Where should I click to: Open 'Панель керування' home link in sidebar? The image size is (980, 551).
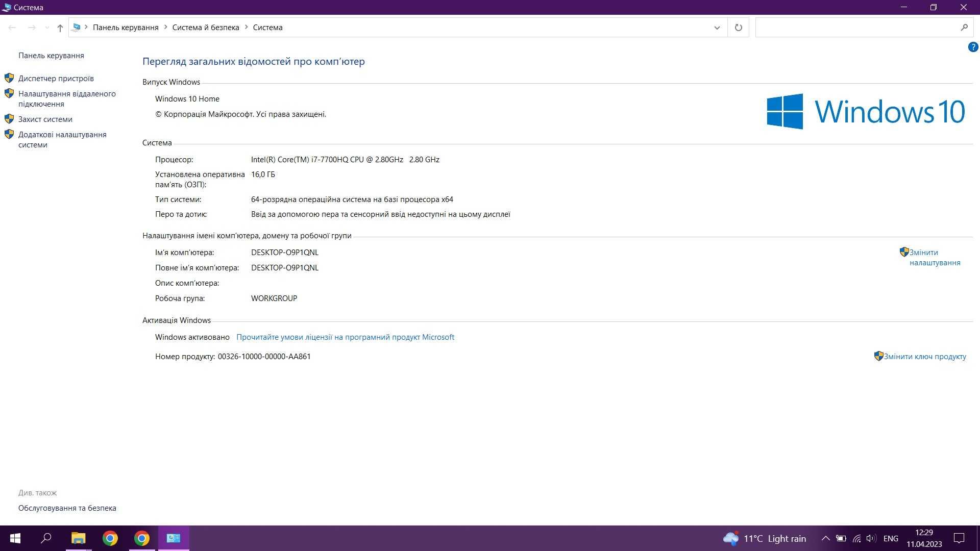(x=51, y=56)
